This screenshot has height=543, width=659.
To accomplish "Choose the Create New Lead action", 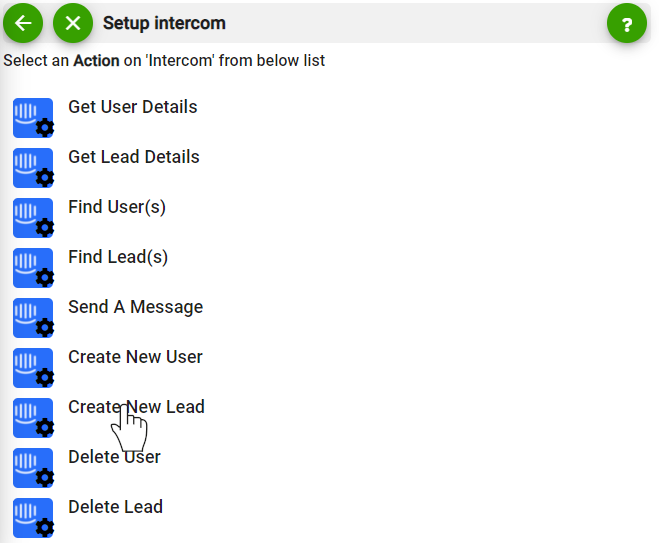I will tap(137, 407).
